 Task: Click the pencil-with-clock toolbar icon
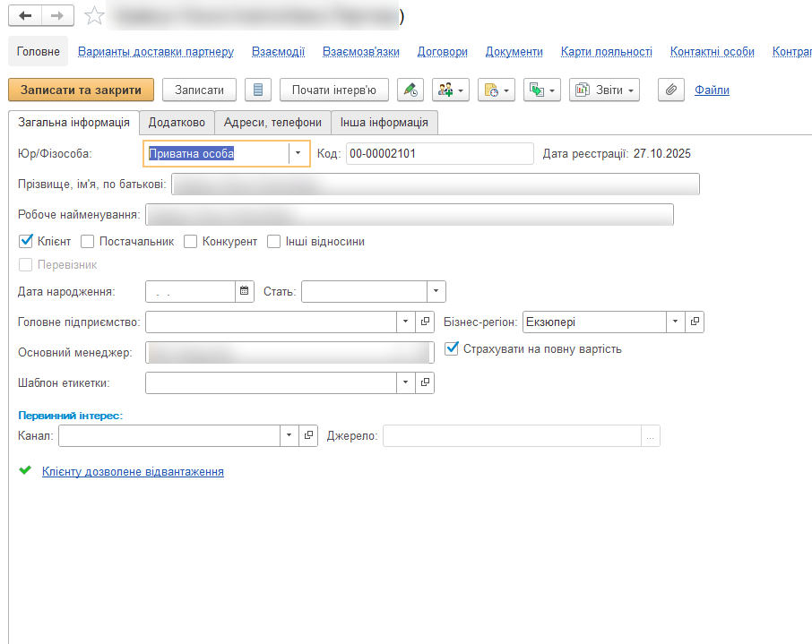410,90
